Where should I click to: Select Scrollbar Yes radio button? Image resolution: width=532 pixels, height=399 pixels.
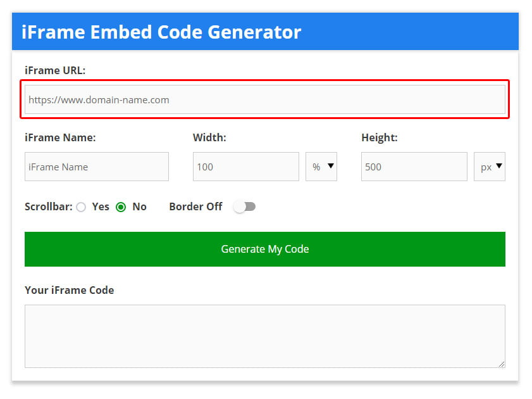click(x=81, y=207)
